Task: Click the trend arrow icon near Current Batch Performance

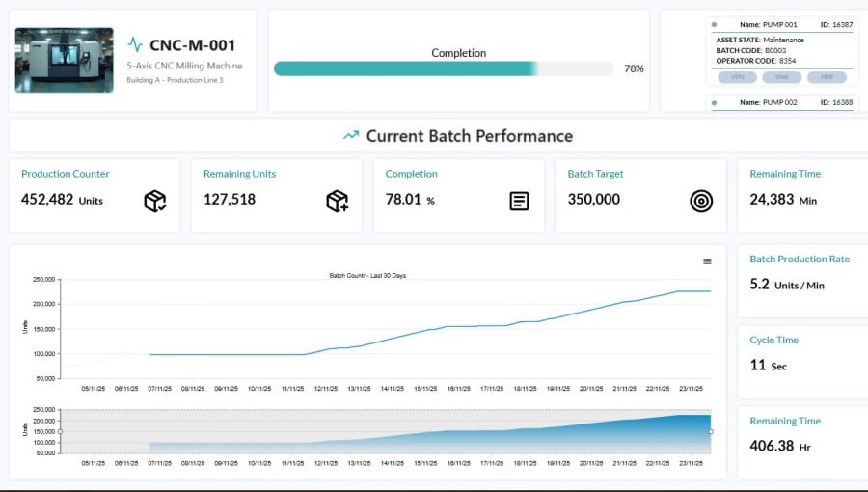Action: click(351, 136)
